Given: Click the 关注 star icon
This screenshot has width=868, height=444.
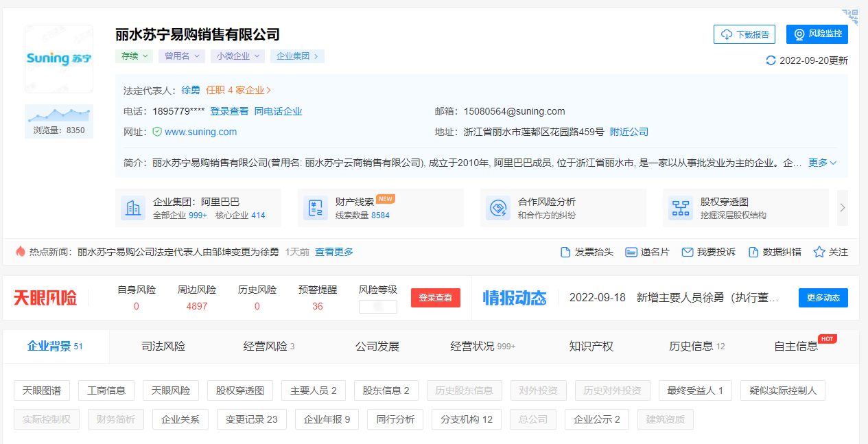Looking at the screenshot, I should [819, 252].
